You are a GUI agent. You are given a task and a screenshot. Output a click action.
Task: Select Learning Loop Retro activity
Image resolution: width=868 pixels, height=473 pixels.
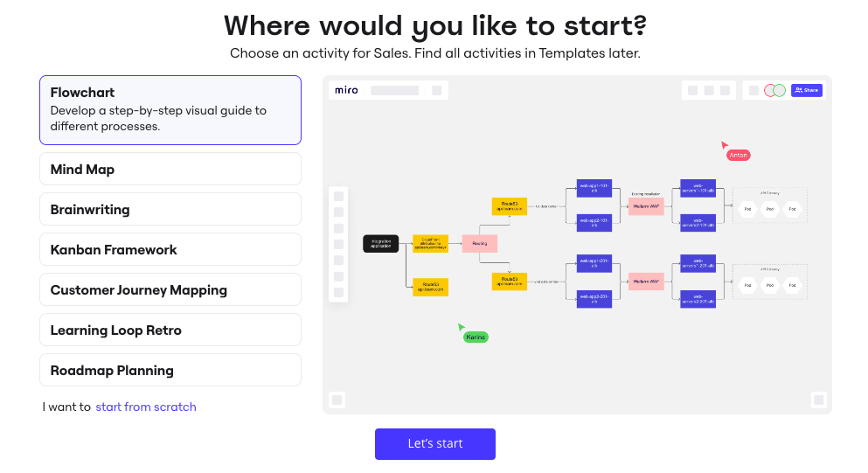[x=170, y=330]
